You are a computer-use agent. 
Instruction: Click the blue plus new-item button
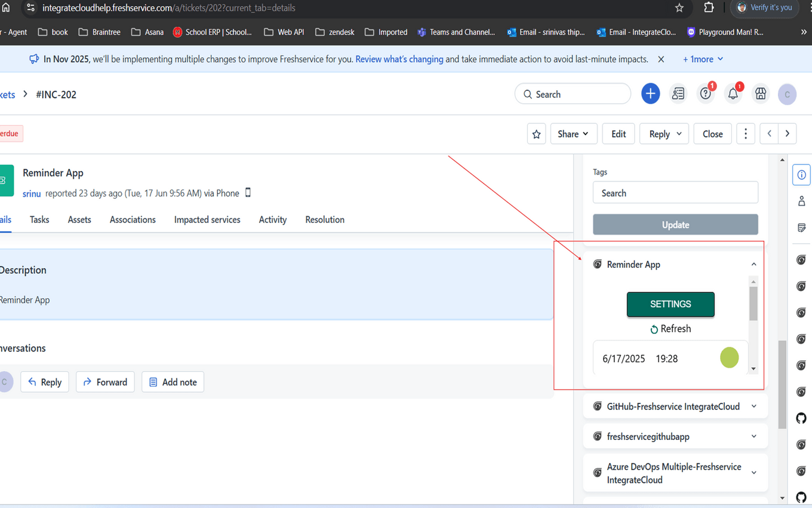click(650, 94)
